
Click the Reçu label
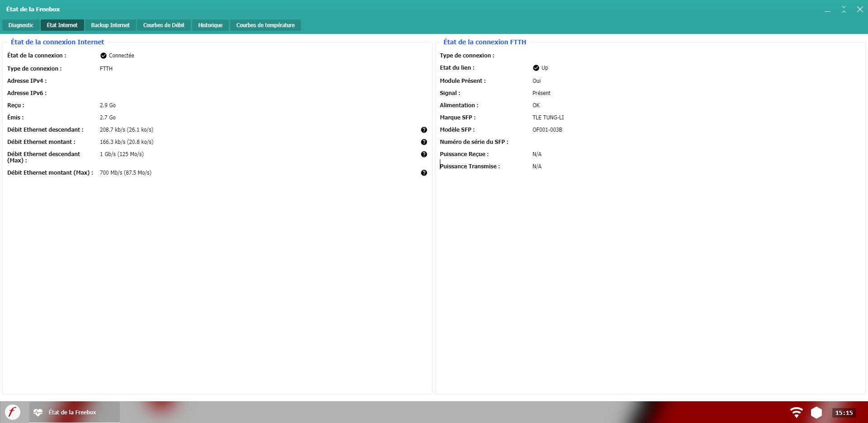[x=16, y=105]
